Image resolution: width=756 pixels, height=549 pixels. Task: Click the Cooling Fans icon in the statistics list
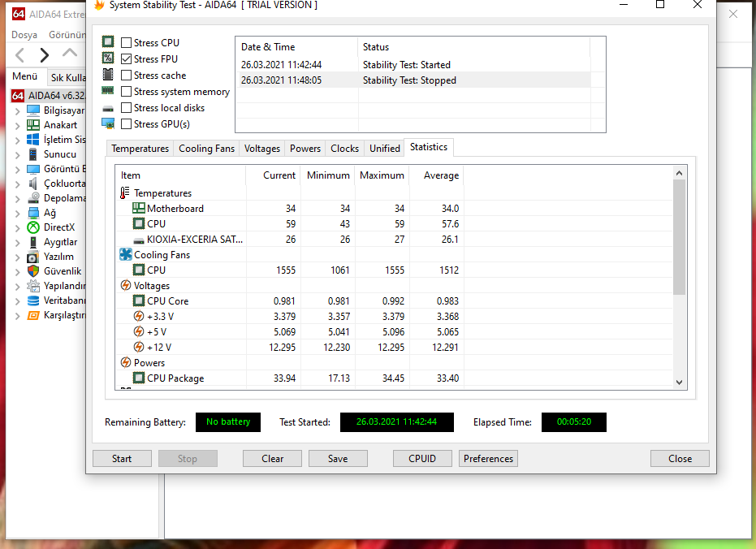pyautogui.click(x=126, y=254)
